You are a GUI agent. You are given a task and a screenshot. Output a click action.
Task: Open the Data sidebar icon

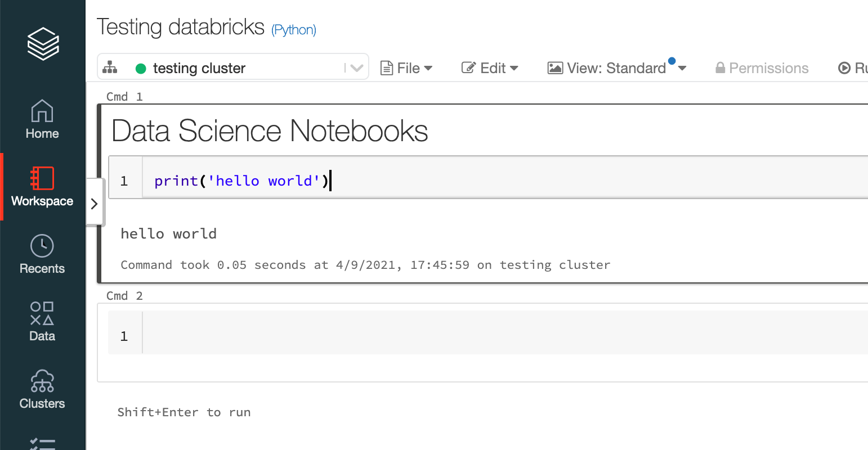[x=42, y=315]
